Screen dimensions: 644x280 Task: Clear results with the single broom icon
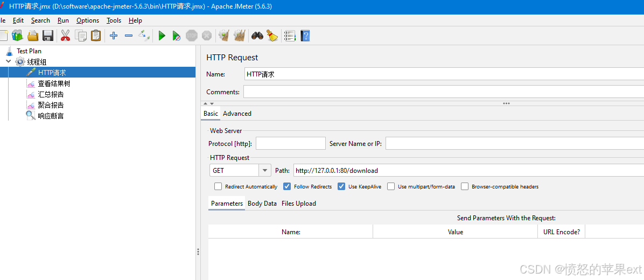pos(224,36)
